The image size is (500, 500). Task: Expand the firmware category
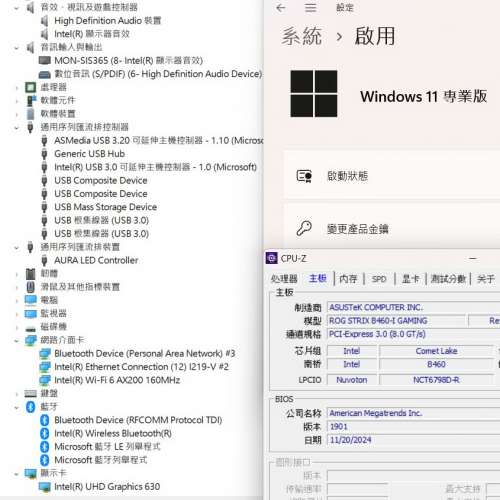(x=16, y=274)
